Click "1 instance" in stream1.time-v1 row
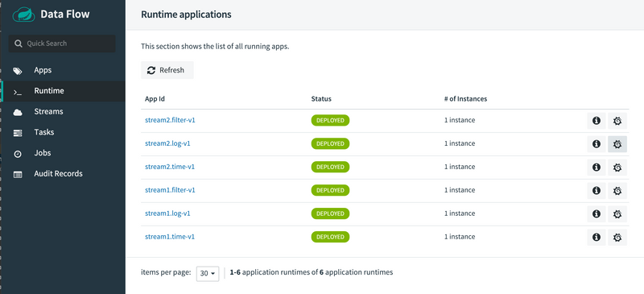Image resolution: width=644 pixels, height=294 pixels. pyautogui.click(x=460, y=237)
